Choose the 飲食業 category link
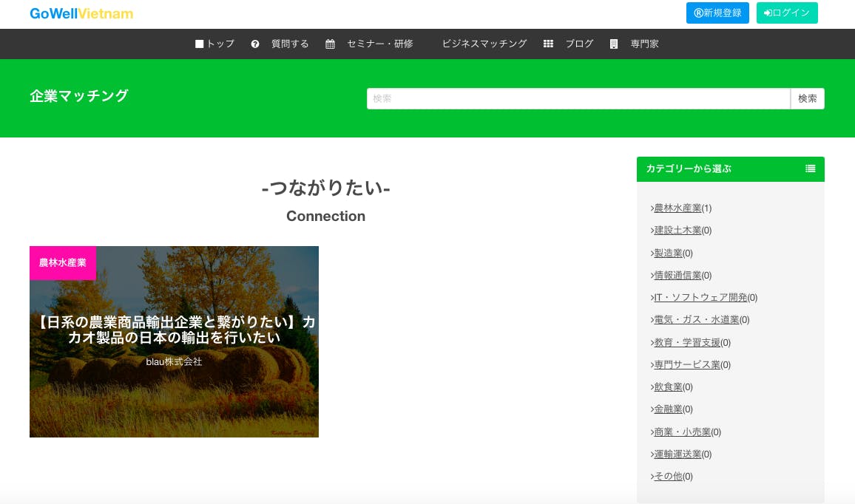855x504 pixels. point(668,387)
